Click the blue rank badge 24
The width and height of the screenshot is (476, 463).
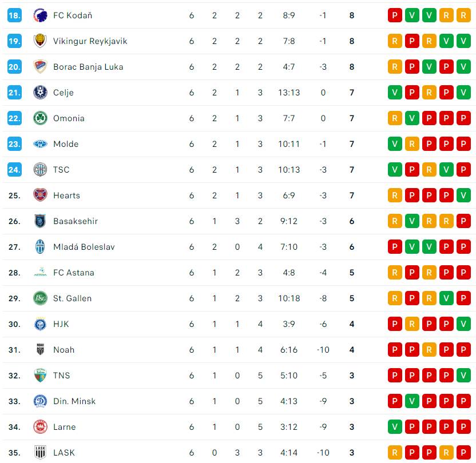pyautogui.click(x=14, y=170)
